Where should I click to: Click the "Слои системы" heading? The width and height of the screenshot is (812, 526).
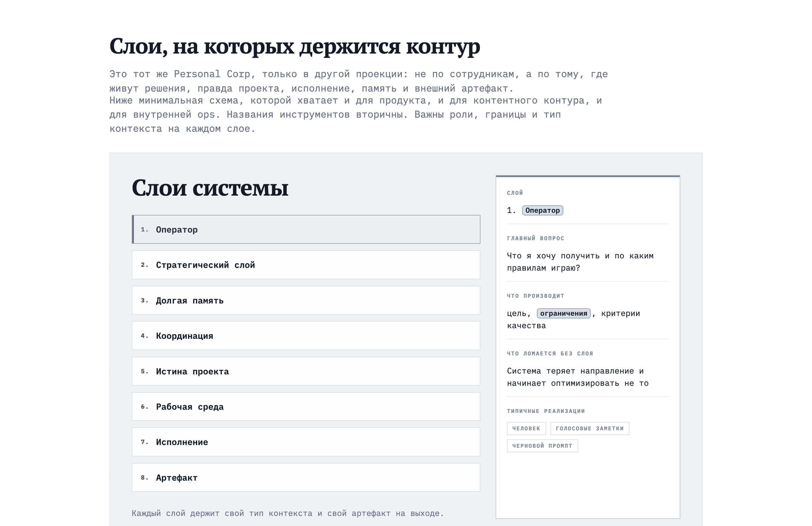pyautogui.click(x=210, y=188)
